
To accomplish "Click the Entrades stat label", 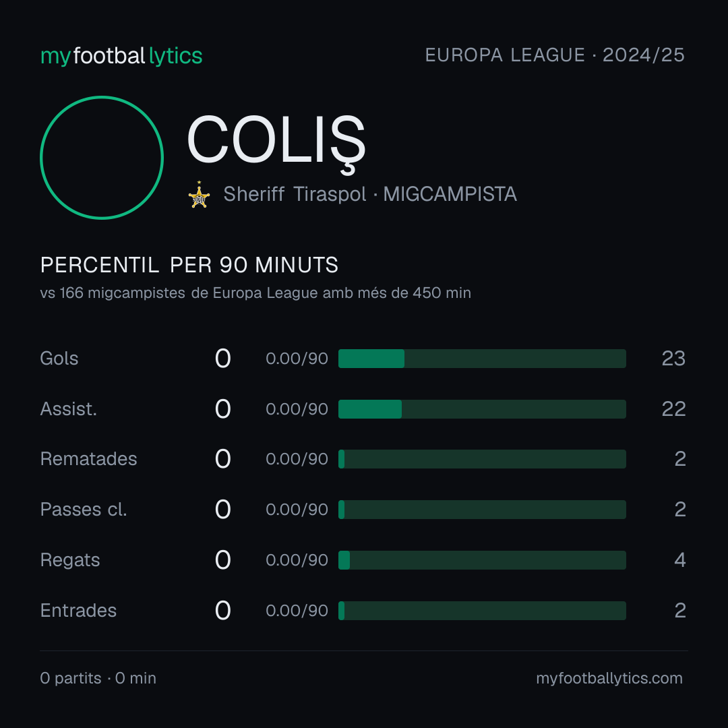I will point(78,611).
